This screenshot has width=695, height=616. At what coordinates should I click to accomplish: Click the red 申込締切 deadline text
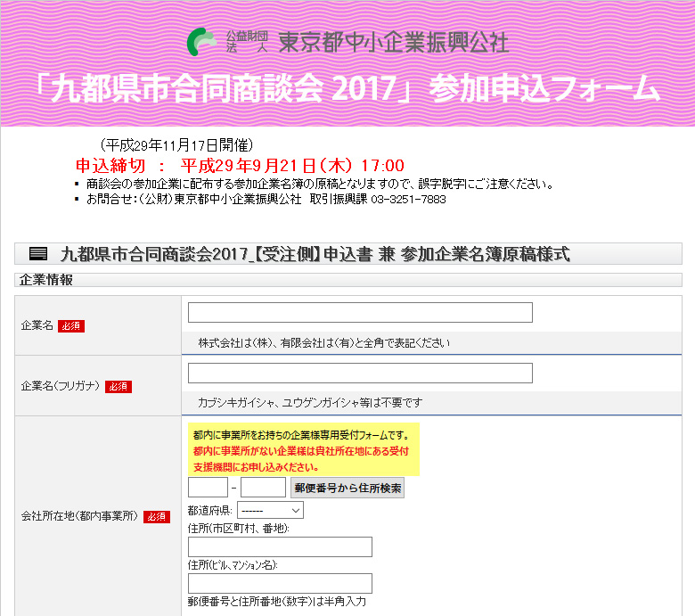click(240, 165)
